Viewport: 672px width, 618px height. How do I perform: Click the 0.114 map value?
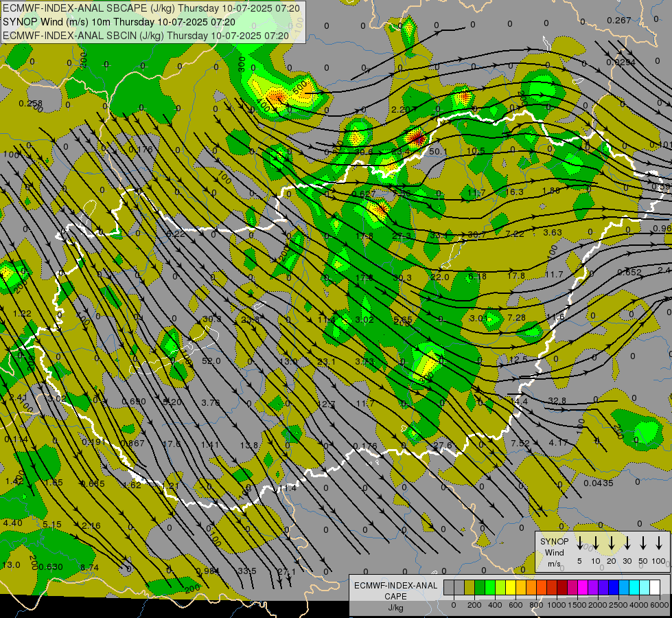pos(16,439)
